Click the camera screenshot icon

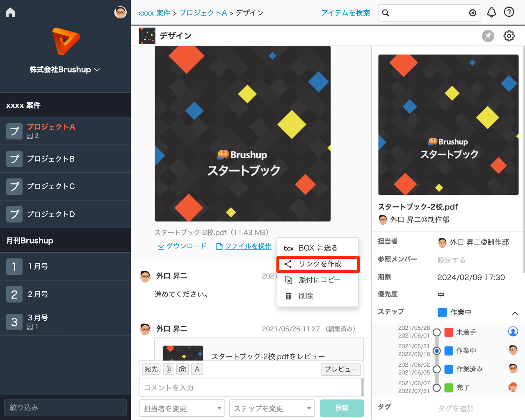183,369
